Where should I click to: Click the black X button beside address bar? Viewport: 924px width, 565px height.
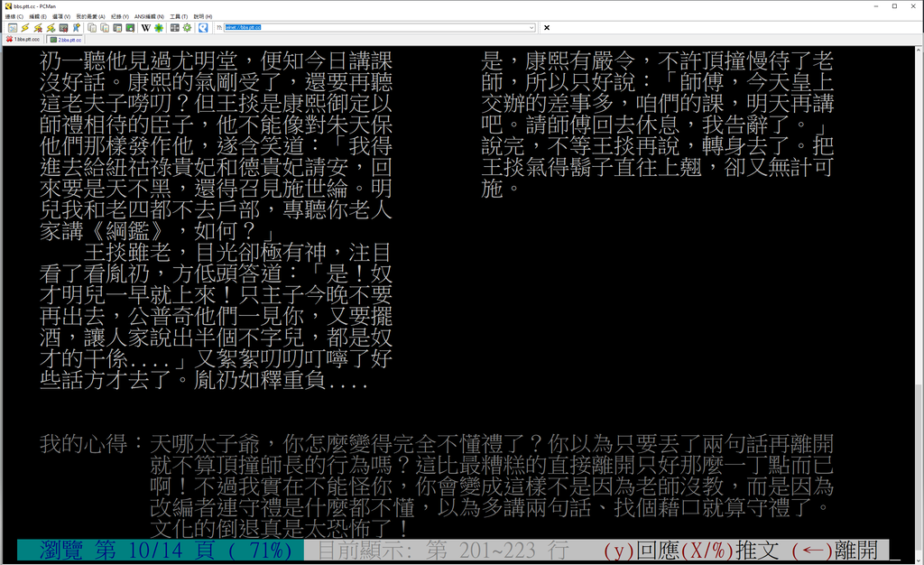pos(547,28)
